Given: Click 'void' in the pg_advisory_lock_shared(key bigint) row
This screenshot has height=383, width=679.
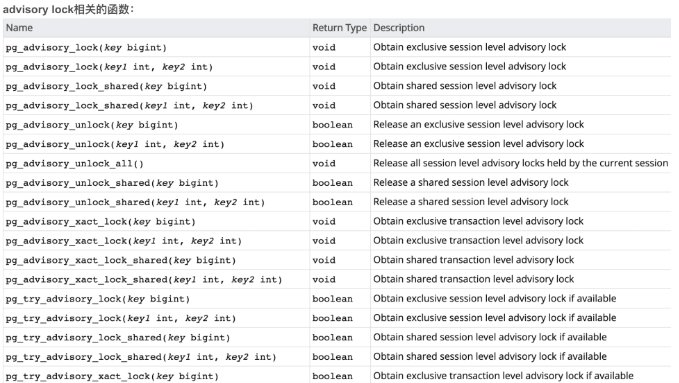Looking at the screenshot, I should [324, 86].
